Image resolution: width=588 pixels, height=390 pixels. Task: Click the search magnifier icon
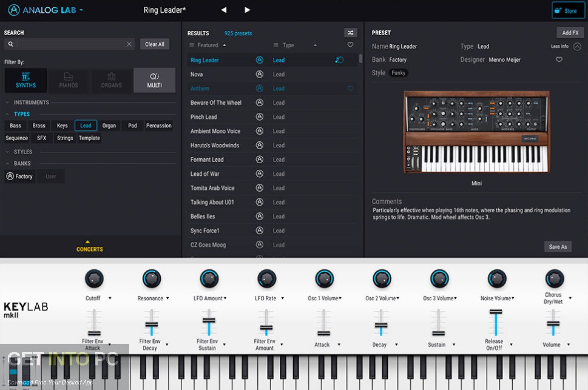click(11, 44)
